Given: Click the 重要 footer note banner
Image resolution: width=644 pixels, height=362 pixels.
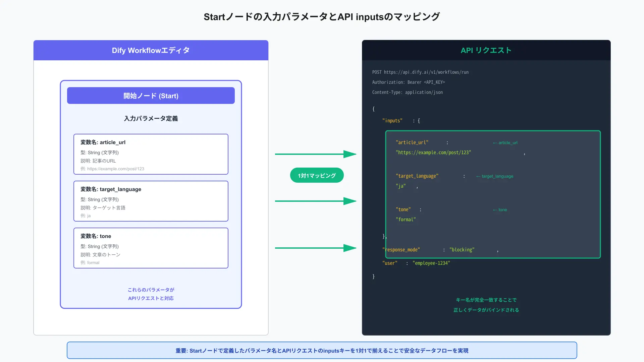Looking at the screenshot, I should point(322,350).
